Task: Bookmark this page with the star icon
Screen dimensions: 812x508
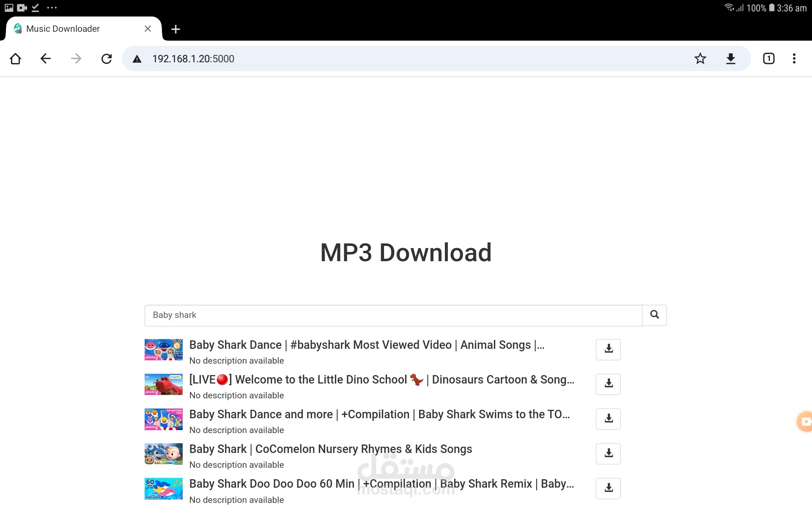Action: pos(700,58)
